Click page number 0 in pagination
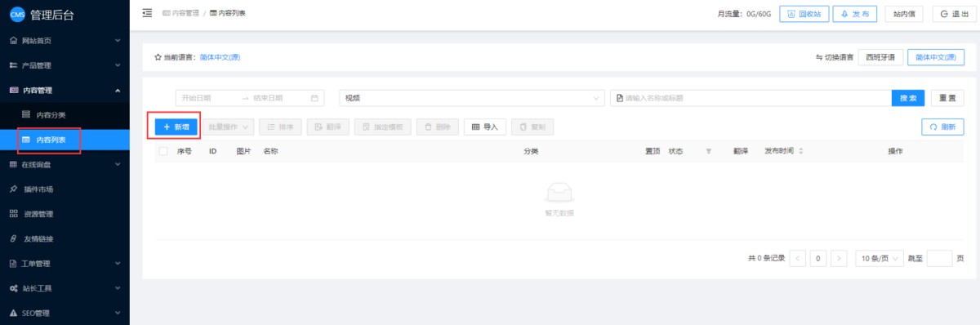The height and width of the screenshot is (325, 980). point(818,258)
